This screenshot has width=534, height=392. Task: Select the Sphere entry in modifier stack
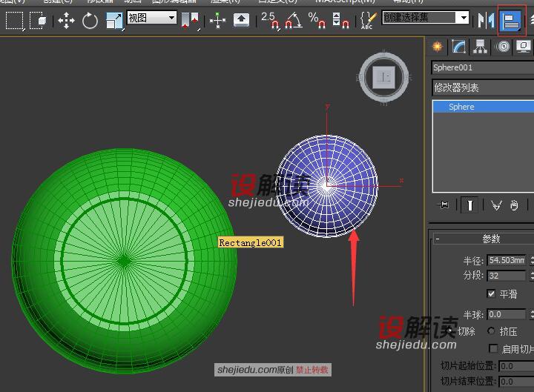point(484,107)
